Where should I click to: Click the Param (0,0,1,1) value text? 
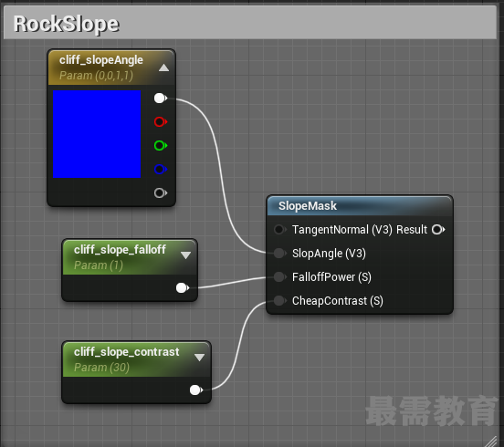pyautogui.click(x=96, y=76)
